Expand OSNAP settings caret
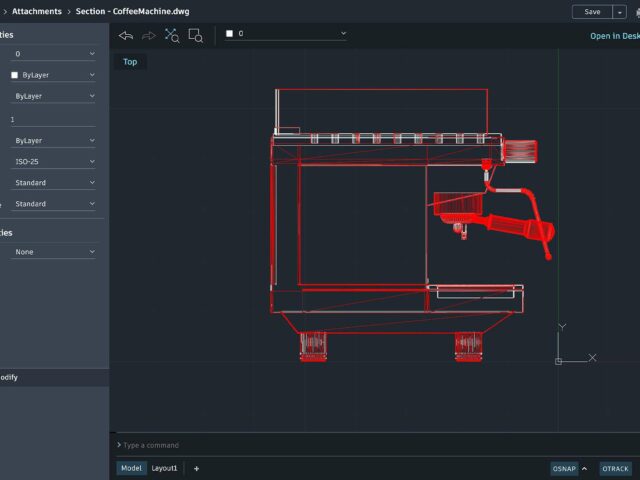 (x=584, y=468)
